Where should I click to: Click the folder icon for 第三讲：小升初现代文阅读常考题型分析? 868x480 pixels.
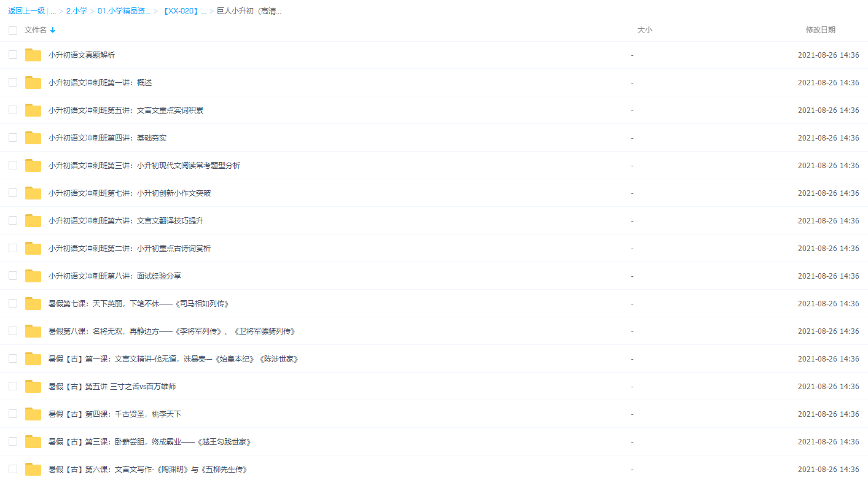coord(33,165)
